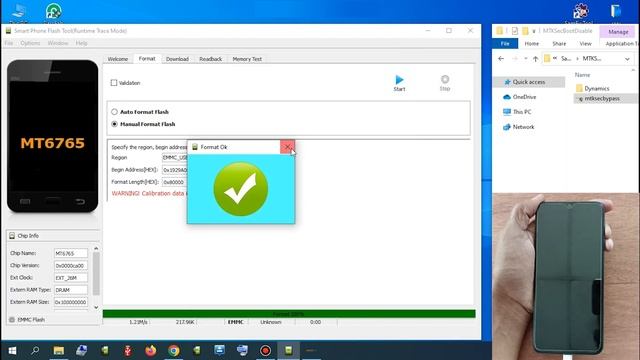This screenshot has height=360, width=640.
Task: Launch Firefox from the taskbar
Action: [151, 350]
